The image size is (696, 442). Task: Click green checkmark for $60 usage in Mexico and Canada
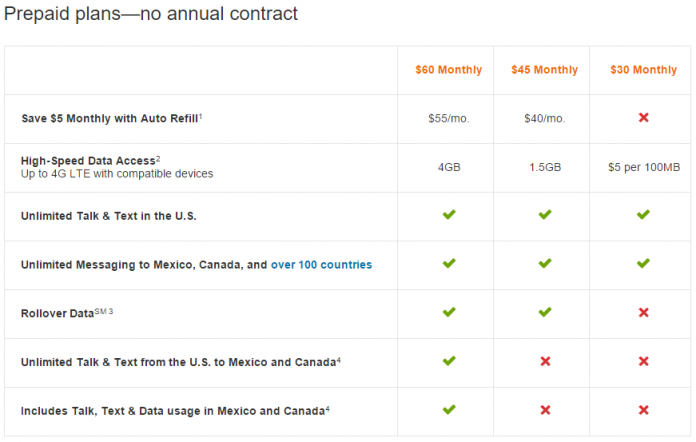click(449, 410)
